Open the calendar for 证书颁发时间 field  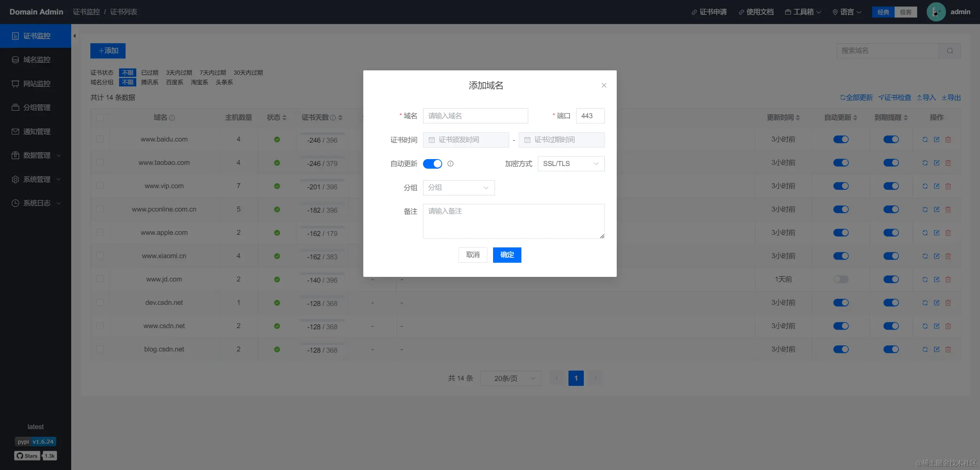[x=466, y=140]
